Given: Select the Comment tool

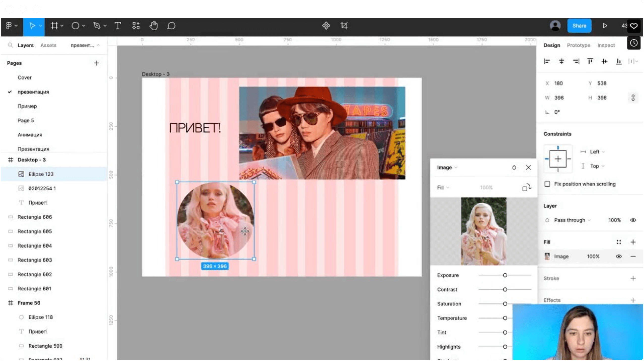Looking at the screenshot, I should 171,26.
